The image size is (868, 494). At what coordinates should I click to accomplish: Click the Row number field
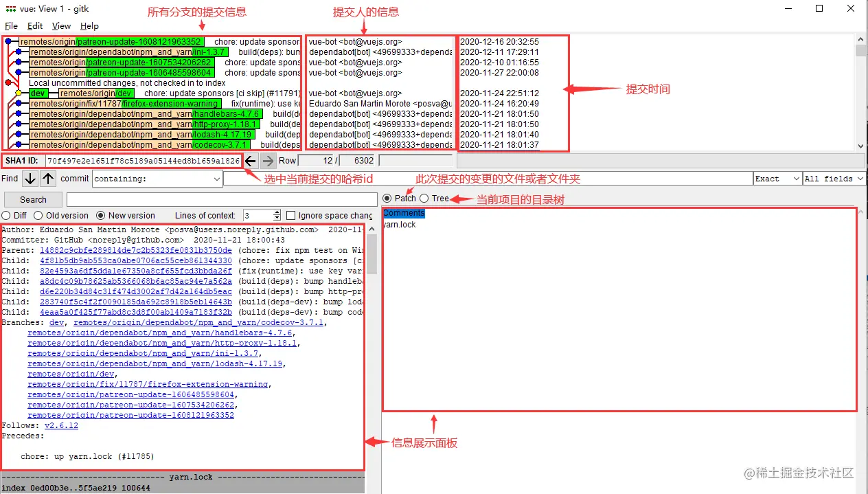(317, 161)
